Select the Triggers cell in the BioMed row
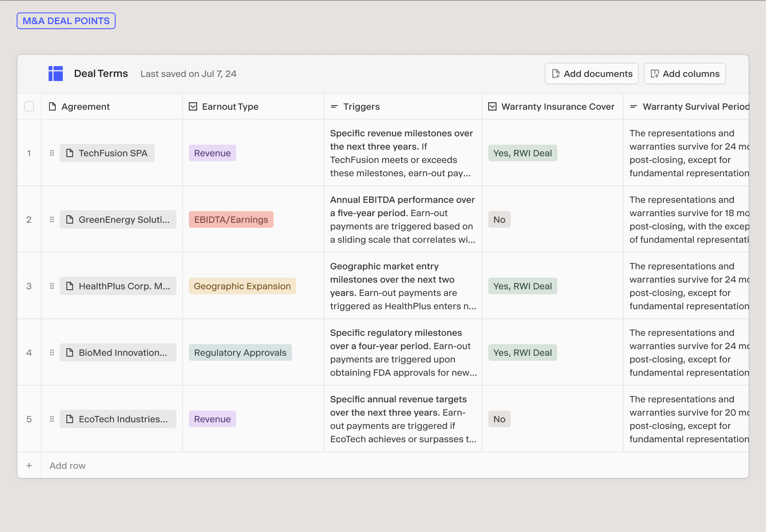Viewport: 766px width, 532px height. tap(402, 352)
